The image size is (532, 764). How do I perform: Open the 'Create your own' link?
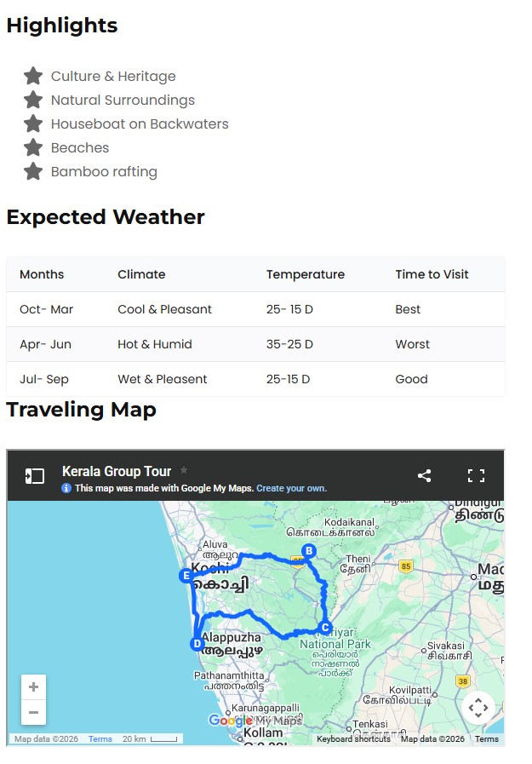click(291, 489)
